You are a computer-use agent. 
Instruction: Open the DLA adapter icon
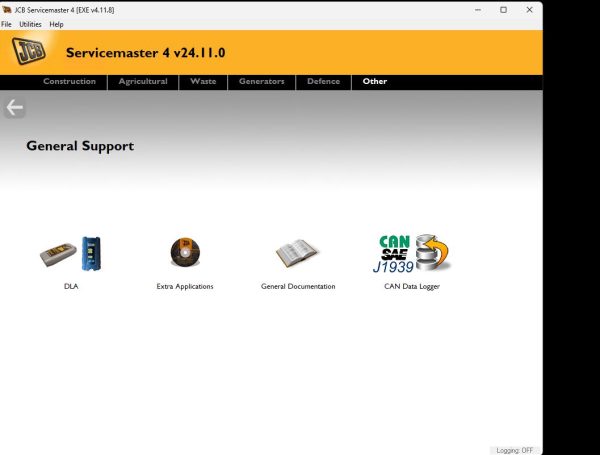[71, 254]
